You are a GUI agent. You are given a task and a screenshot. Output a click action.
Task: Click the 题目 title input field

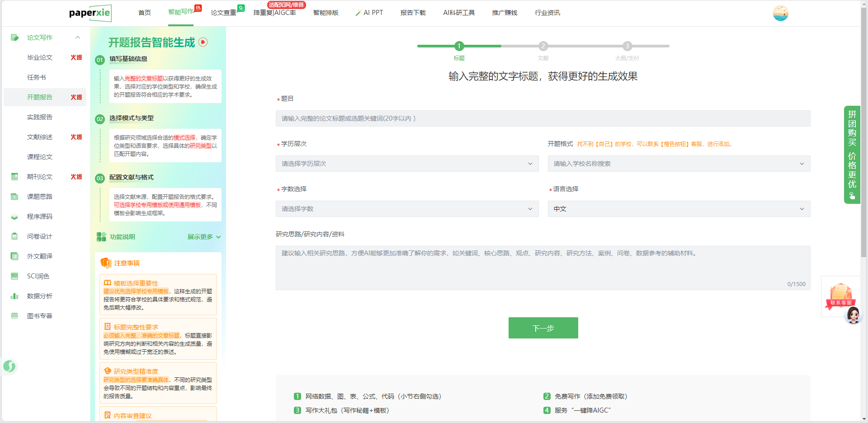coord(542,118)
